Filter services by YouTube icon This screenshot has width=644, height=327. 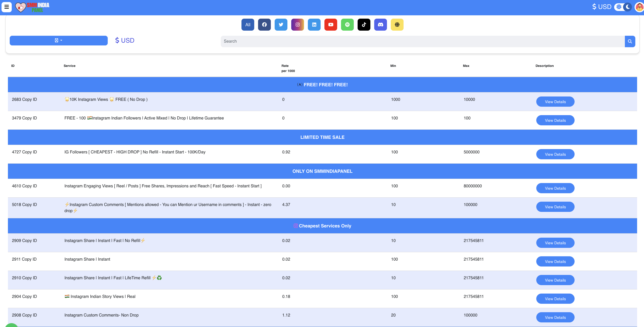331,25
